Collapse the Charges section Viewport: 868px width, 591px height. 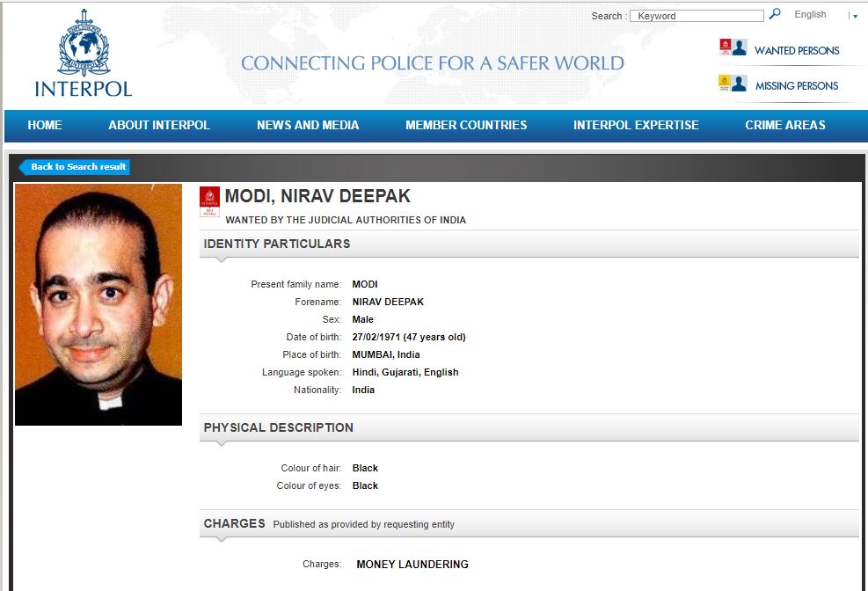(529, 523)
